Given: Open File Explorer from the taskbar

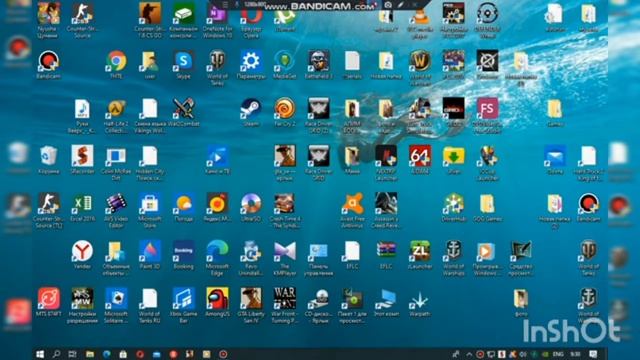Looking at the screenshot, I should pos(90,354).
